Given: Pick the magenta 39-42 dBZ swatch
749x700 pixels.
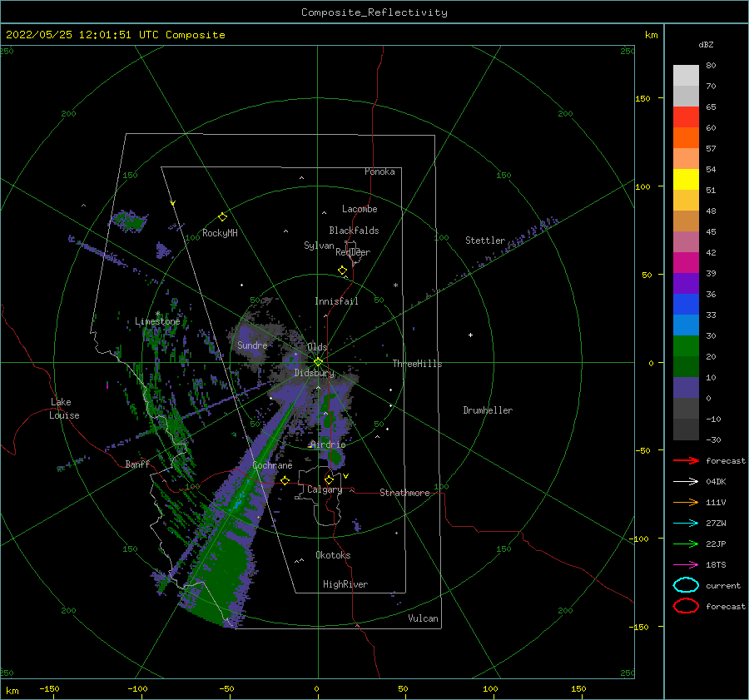Looking at the screenshot, I should coord(686,263).
